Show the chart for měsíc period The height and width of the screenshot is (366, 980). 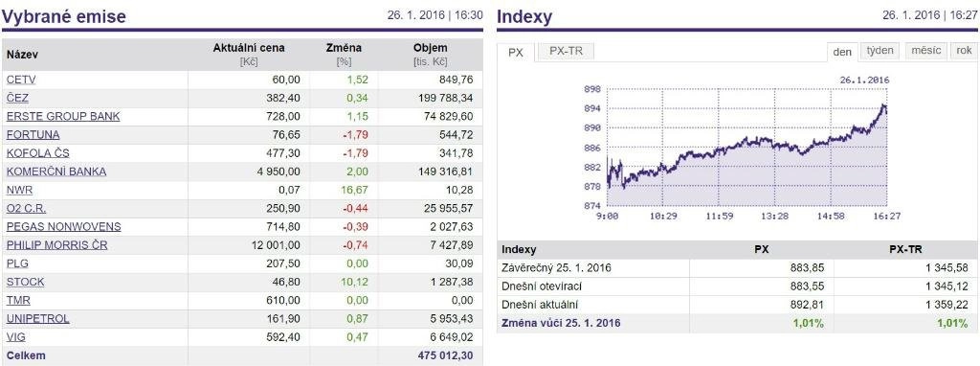pyautogui.click(x=925, y=51)
